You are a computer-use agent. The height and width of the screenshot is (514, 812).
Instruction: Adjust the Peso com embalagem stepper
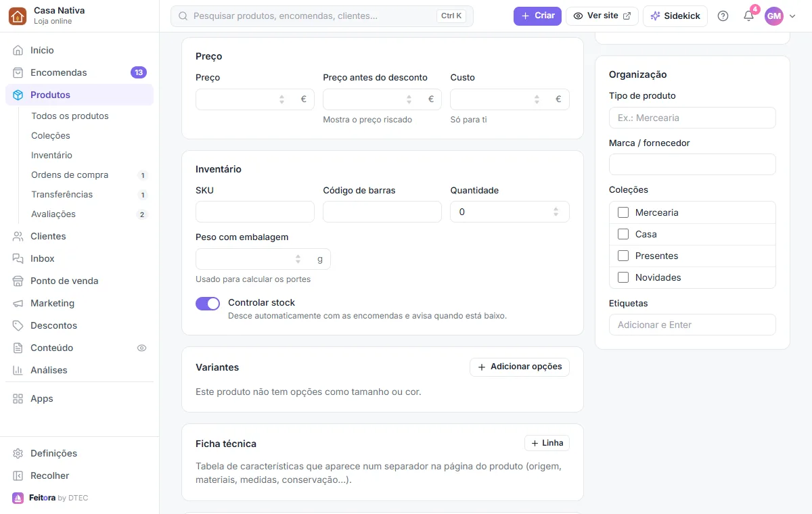point(298,259)
